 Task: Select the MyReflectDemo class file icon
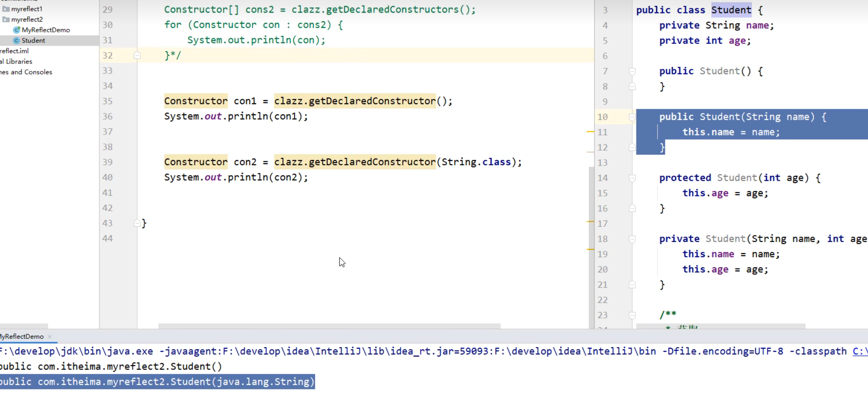(x=17, y=30)
